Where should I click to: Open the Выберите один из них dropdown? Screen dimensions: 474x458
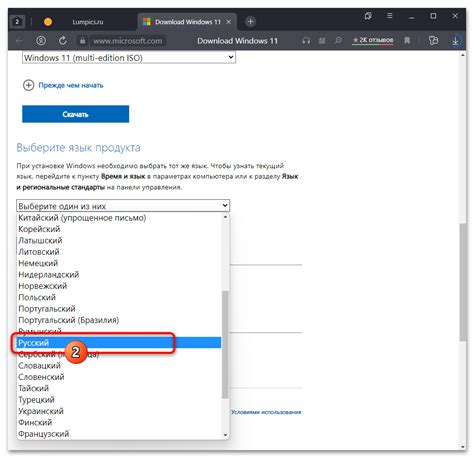point(123,206)
